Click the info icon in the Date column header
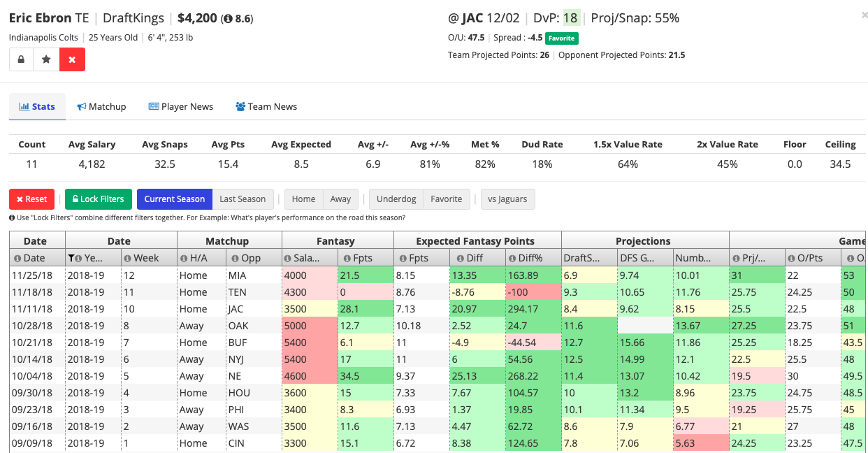The height and width of the screenshot is (453, 868). pyautogui.click(x=18, y=258)
